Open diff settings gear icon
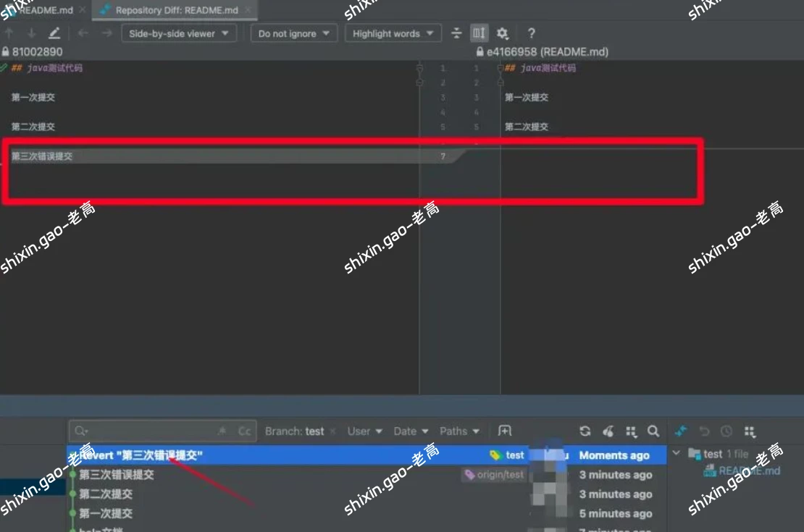This screenshot has width=804, height=532. [503, 33]
